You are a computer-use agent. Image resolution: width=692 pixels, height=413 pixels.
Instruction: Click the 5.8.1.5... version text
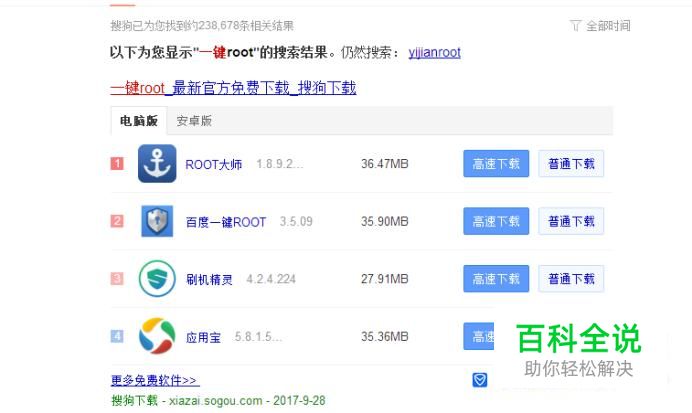click(x=258, y=337)
